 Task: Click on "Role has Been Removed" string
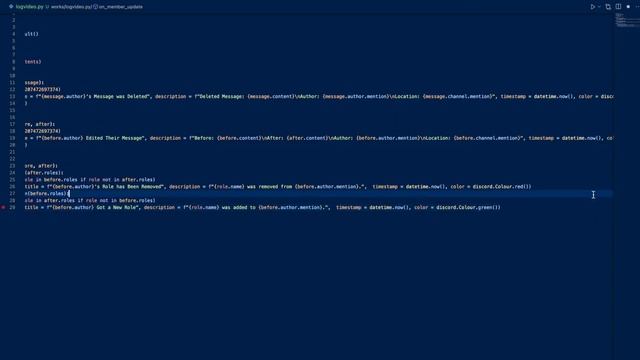133,187
